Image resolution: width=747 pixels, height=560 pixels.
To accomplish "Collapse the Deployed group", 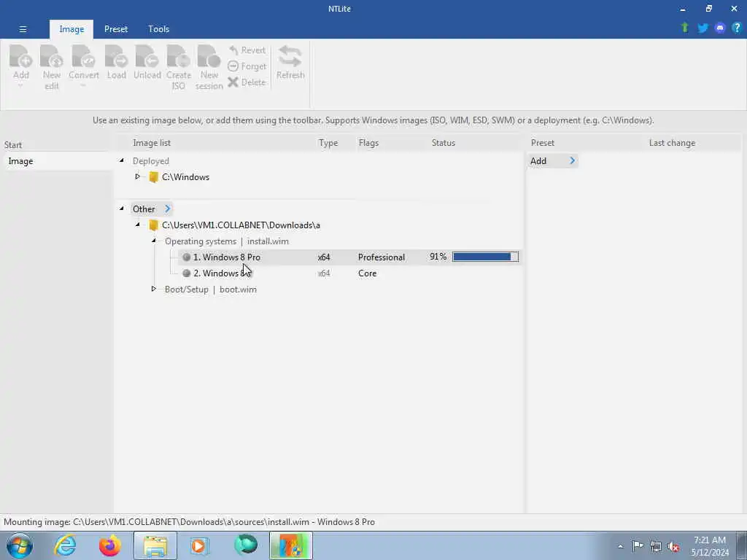I will (x=122, y=160).
